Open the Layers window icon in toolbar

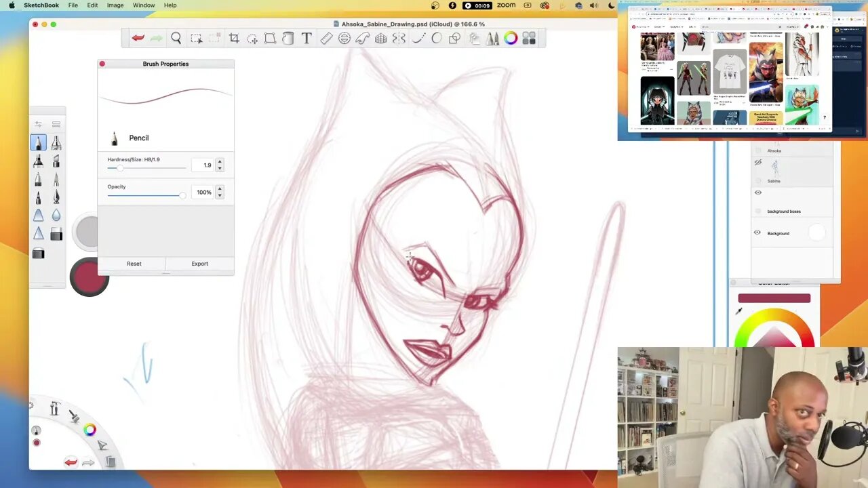coord(474,39)
